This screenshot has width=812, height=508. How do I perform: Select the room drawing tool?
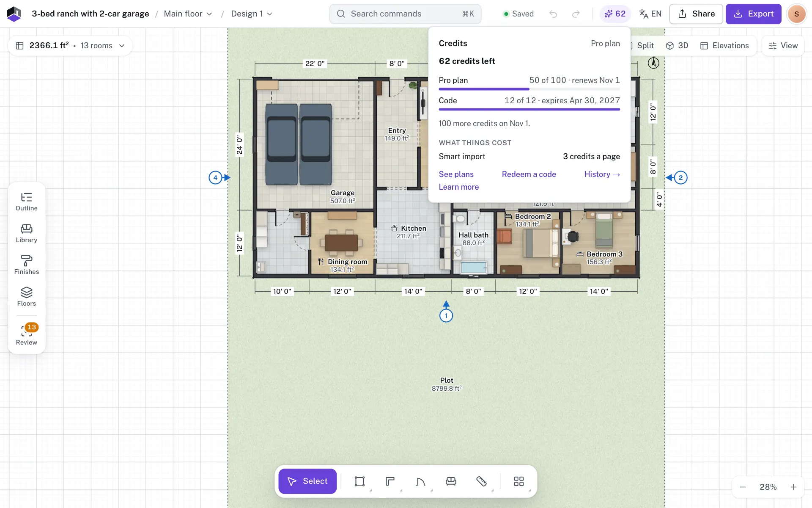[359, 481]
